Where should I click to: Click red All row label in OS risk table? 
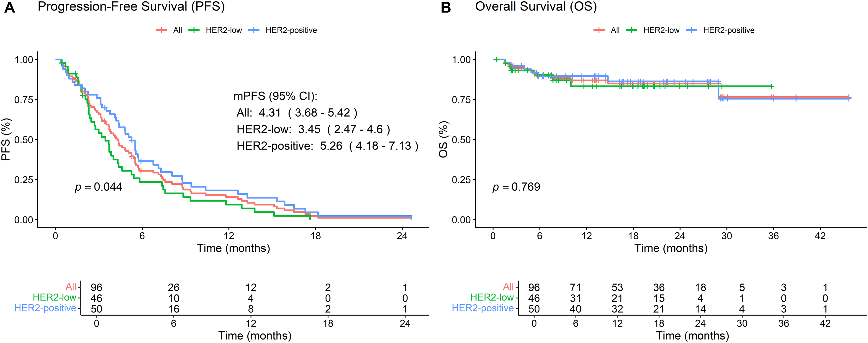(x=508, y=287)
